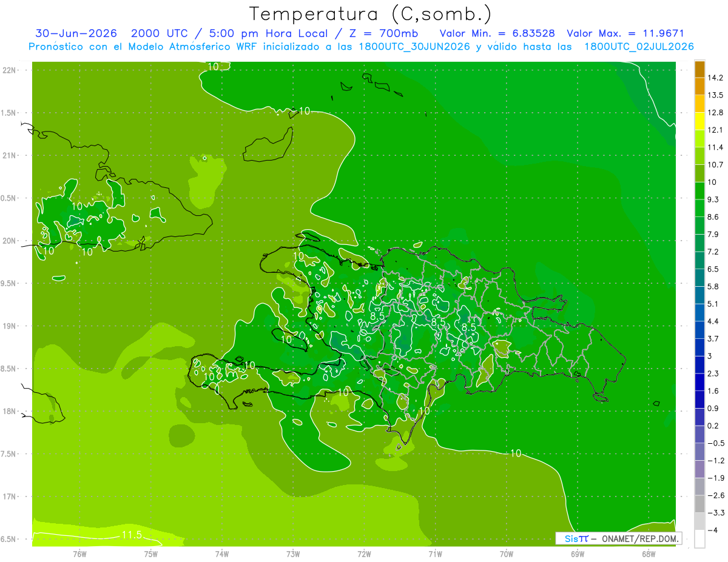Click the colorbar swatch above the 14.2 label

pyautogui.click(x=699, y=69)
